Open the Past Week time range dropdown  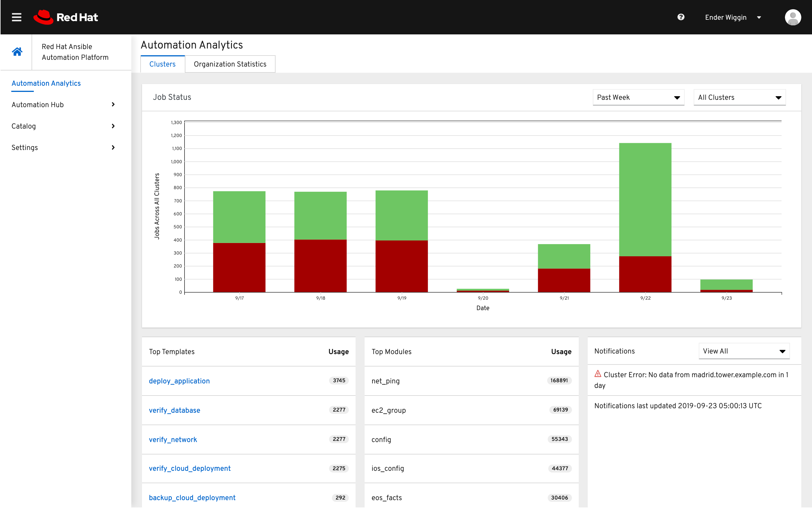coord(637,98)
